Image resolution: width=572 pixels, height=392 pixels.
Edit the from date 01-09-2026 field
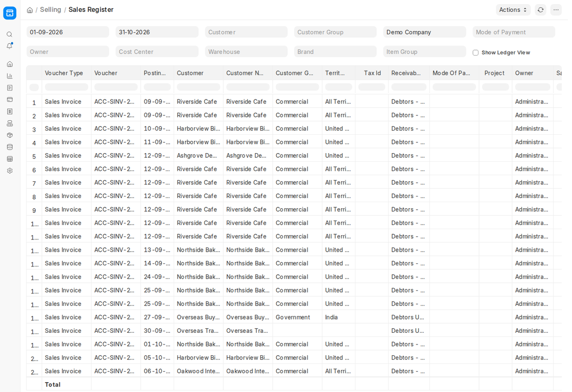pyautogui.click(x=68, y=32)
